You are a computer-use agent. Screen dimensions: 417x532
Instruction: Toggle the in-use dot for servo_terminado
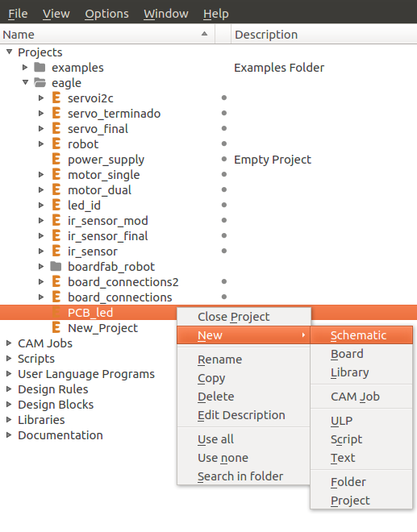223,113
